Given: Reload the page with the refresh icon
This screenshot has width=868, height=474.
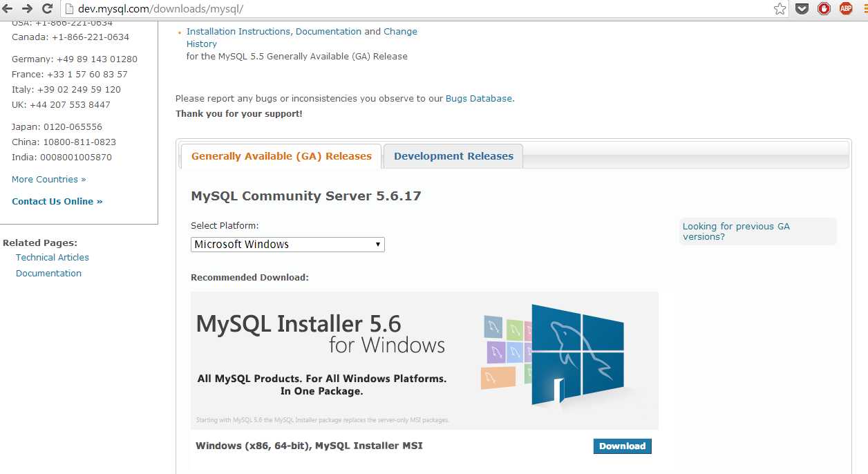Looking at the screenshot, I should (x=48, y=9).
